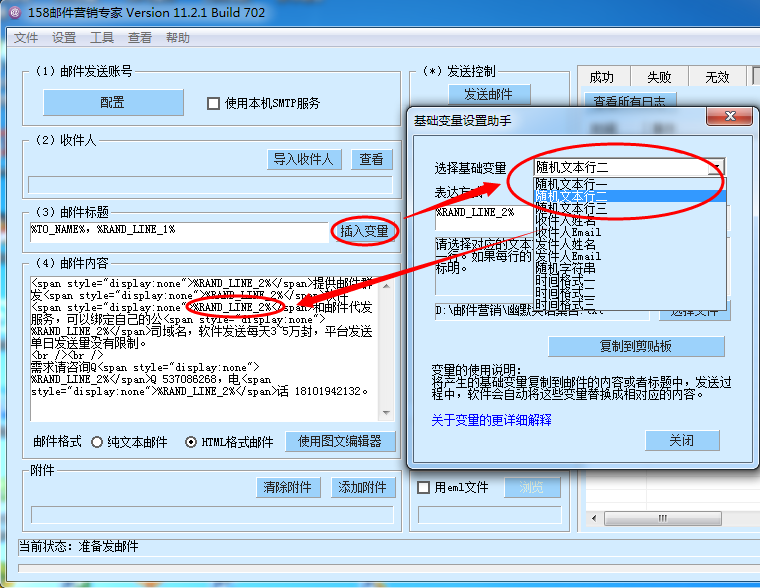Image resolution: width=760 pixels, height=588 pixels.
Task: Click 导入收件人 button
Action: [x=304, y=159]
